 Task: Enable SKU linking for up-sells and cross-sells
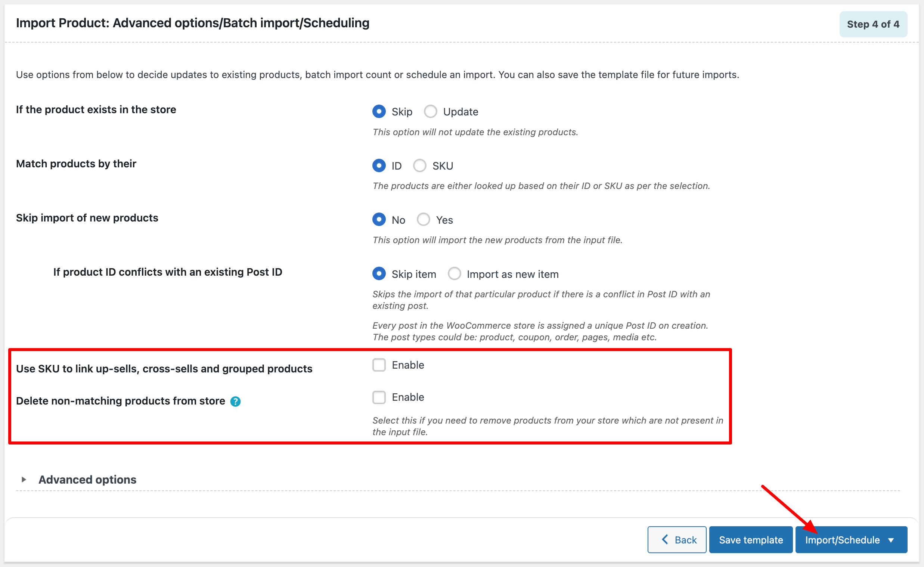coord(379,365)
